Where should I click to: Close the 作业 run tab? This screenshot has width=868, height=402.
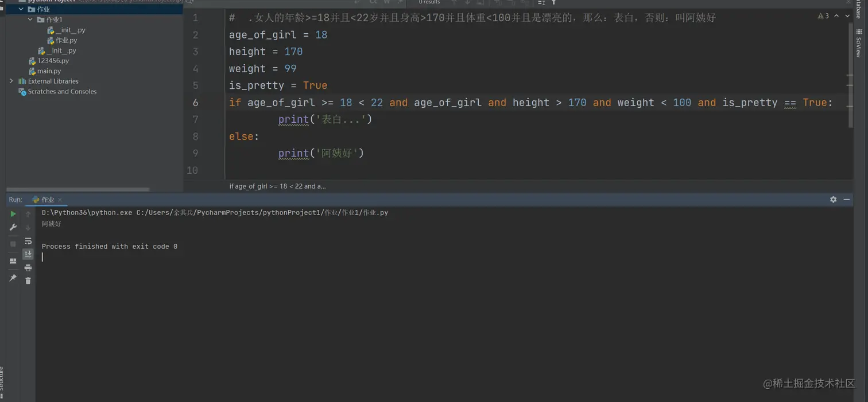pyautogui.click(x=60, y=200)
